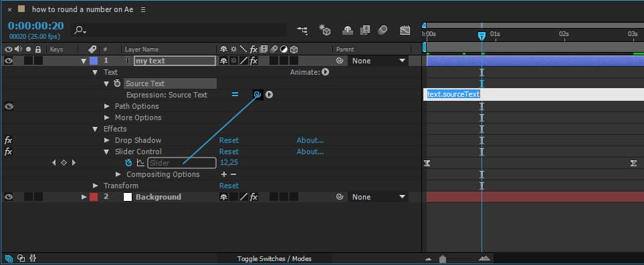
Task: Open the Graph Editor icon
Action: click(405, 30)
